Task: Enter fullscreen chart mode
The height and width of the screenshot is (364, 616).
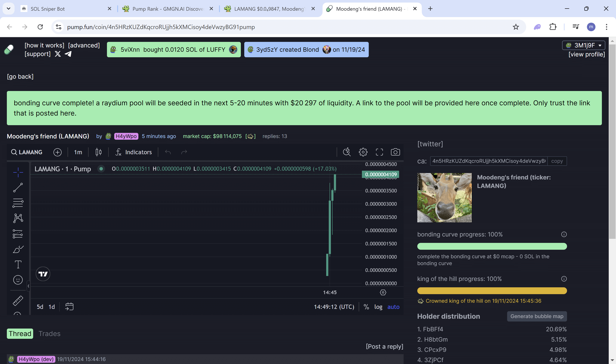Action: click(379, 152)
